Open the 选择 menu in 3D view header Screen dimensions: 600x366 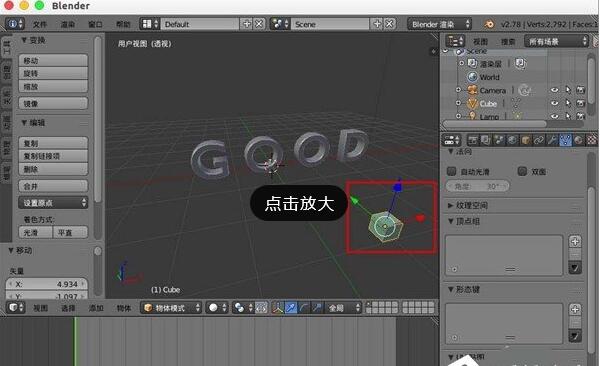click(68, 308)
